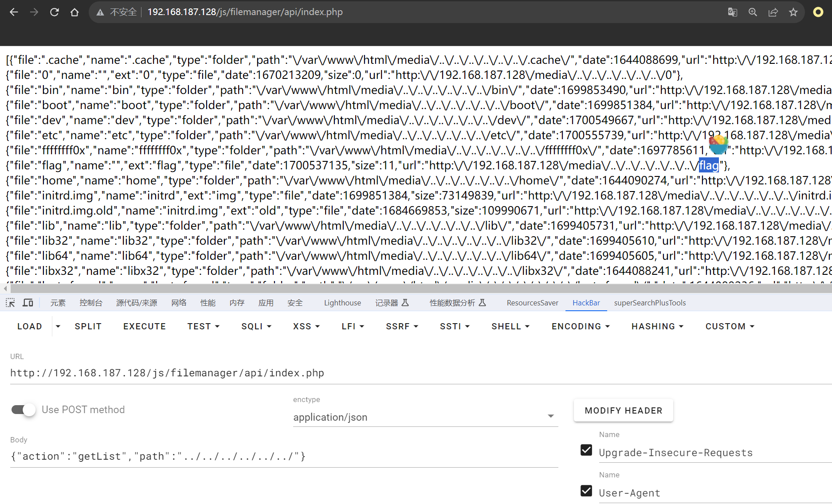
Task: Switch to the 应用 (Application) tab
Action: pos(266,303)
